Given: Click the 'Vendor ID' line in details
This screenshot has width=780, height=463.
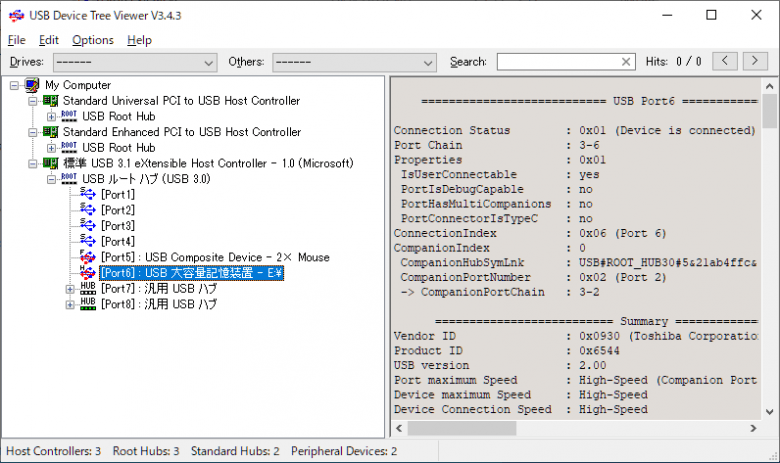Looking at the screenshot, I should coord(576,336).
